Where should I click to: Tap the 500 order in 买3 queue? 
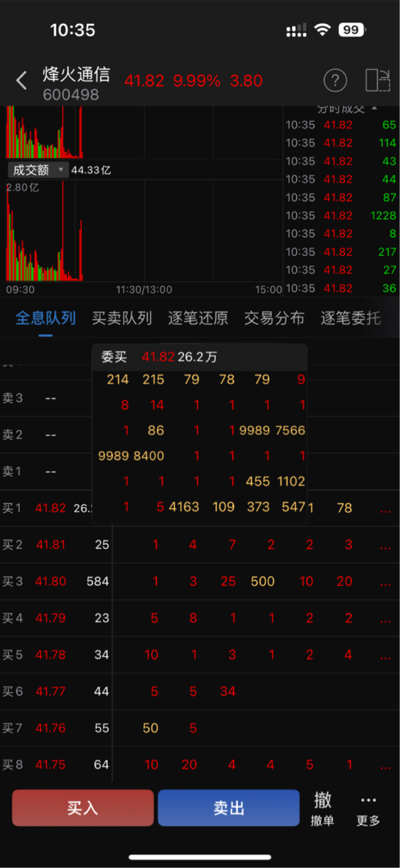(262, 581)
